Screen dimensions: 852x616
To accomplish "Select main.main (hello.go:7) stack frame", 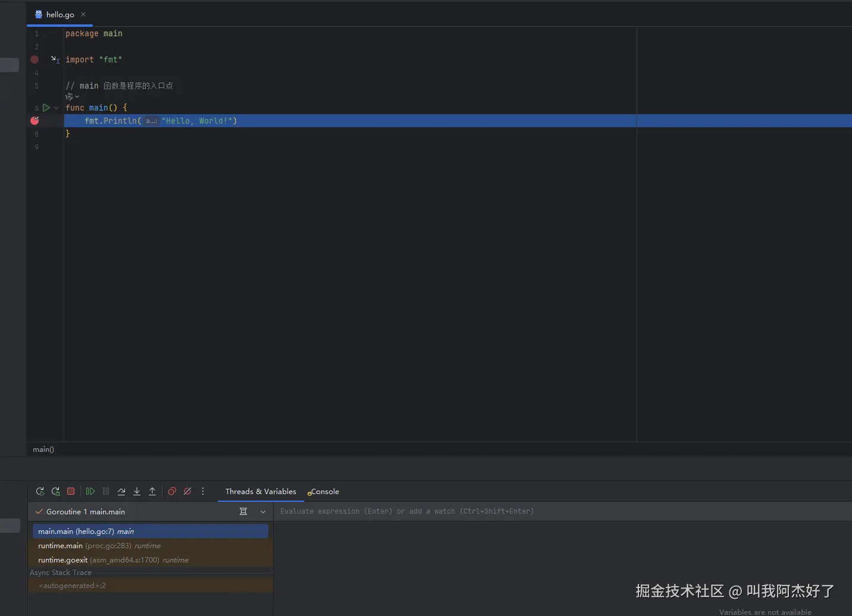I will (151, 532).
